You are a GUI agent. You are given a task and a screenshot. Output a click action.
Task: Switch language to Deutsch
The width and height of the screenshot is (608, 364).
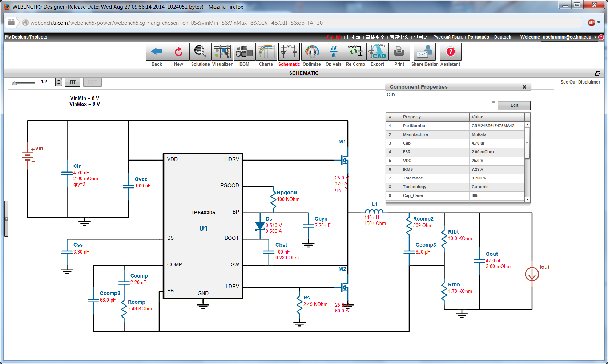point(503,37)
